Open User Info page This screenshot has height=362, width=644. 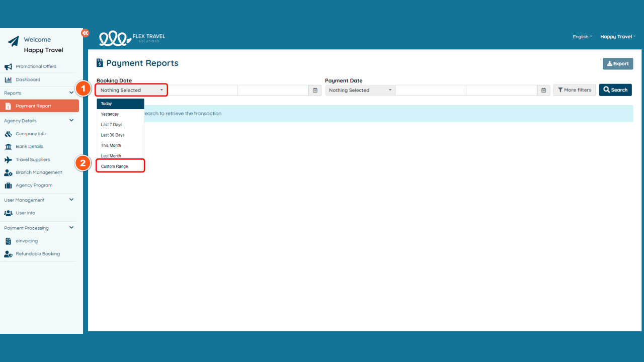click(25, 213)
